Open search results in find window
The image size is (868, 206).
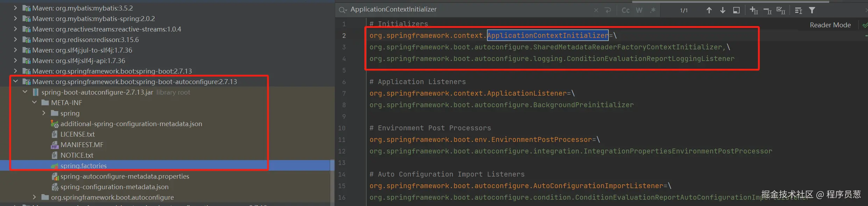pos(736,10)
